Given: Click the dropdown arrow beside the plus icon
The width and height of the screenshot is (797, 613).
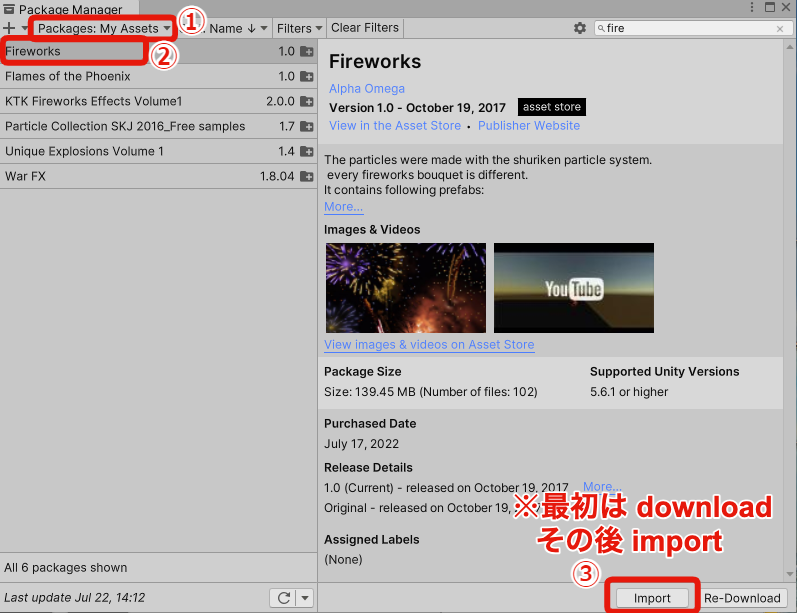Looking at the screenshot, I should point(24,28).
